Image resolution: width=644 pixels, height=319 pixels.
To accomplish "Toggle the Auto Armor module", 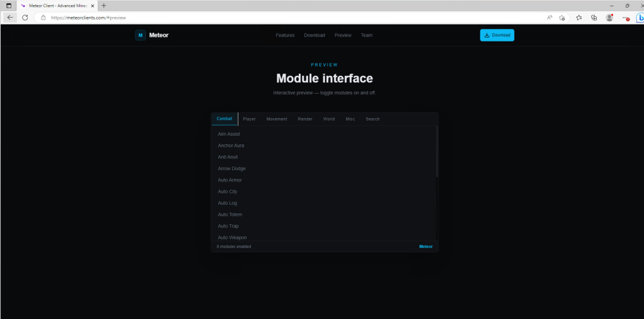I will click(x=324, y=180).
